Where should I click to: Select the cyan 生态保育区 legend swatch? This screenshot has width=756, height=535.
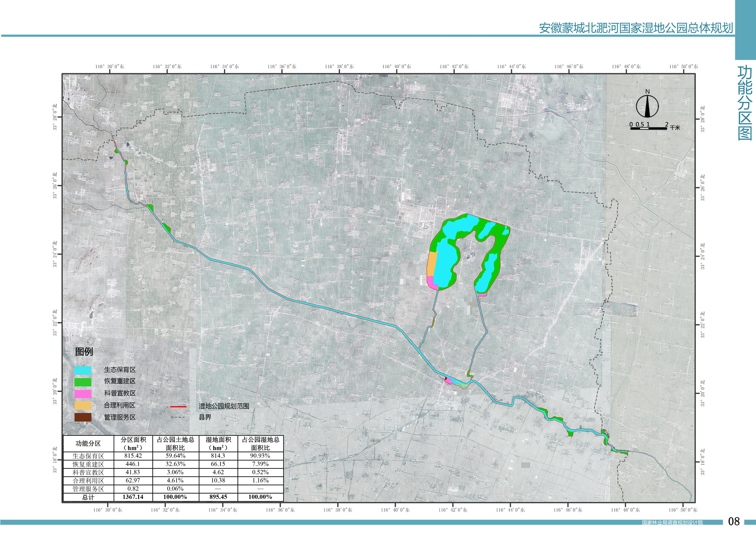pyautogui.click(x=83, y=370)
